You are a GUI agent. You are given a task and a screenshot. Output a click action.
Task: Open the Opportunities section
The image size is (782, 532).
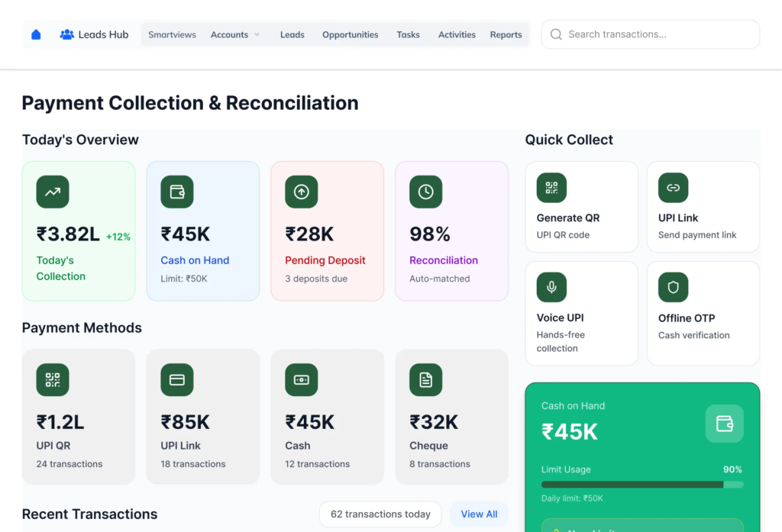pos(350,34)
